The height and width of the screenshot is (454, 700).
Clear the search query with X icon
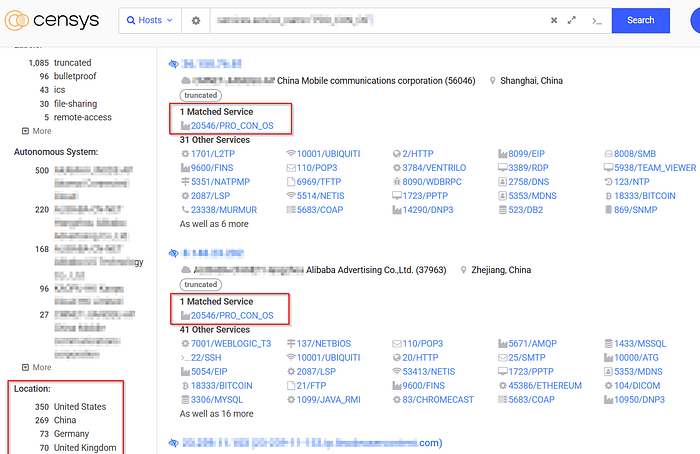(554, 20)
